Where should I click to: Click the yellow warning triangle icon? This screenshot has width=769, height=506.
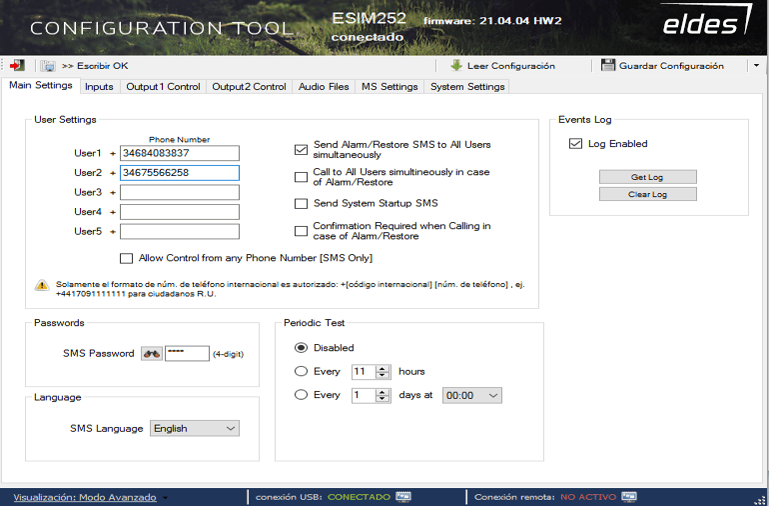click(42, 285)
